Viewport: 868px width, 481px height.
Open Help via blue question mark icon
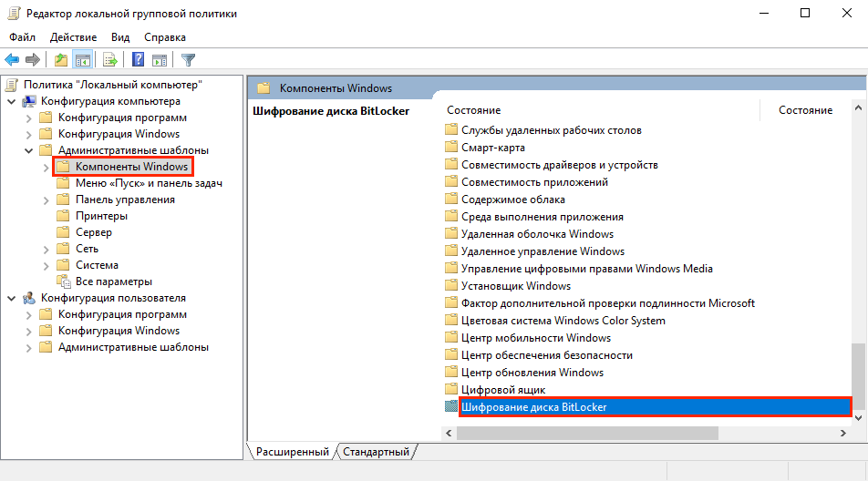(138, 60)
